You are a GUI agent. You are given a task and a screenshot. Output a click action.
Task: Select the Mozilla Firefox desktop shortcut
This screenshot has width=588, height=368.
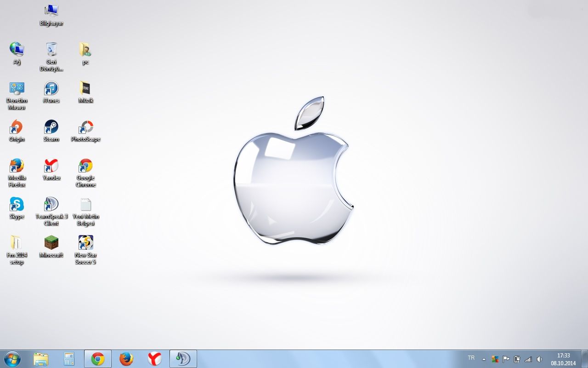coord(17,173)
